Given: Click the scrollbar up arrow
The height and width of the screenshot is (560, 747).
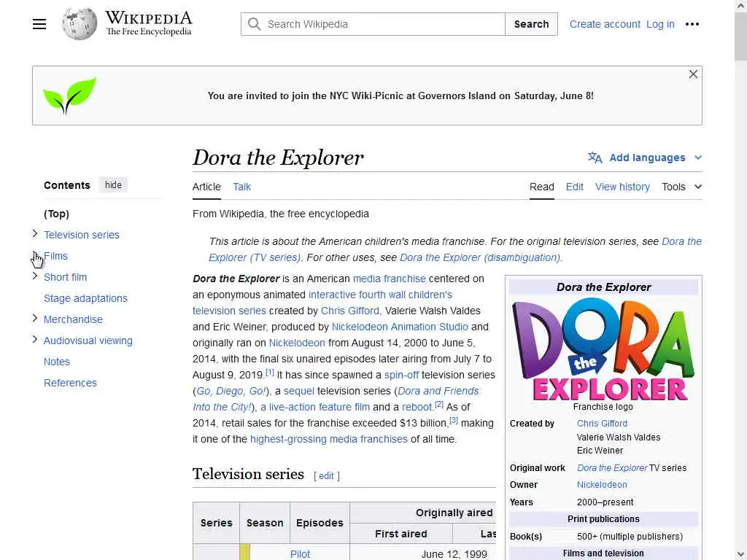Looking at the screenshot, I should (x=740, y=6).
